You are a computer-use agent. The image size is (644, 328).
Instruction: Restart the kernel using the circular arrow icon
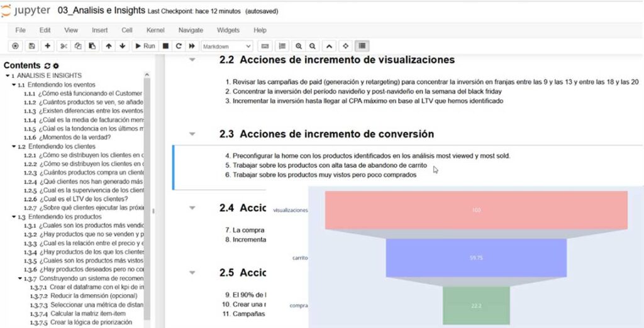(179, 46)
